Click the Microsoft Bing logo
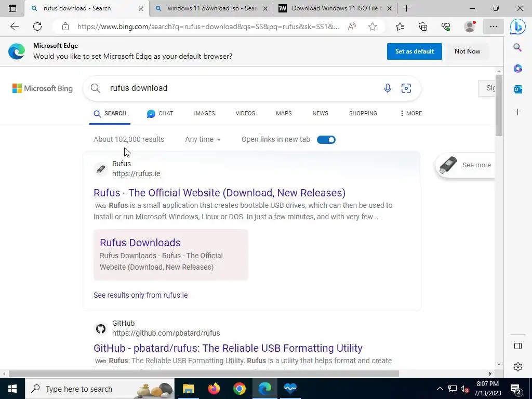Image resolution: width=532 pixels, height=399 pixels. (x=43, y=88)
